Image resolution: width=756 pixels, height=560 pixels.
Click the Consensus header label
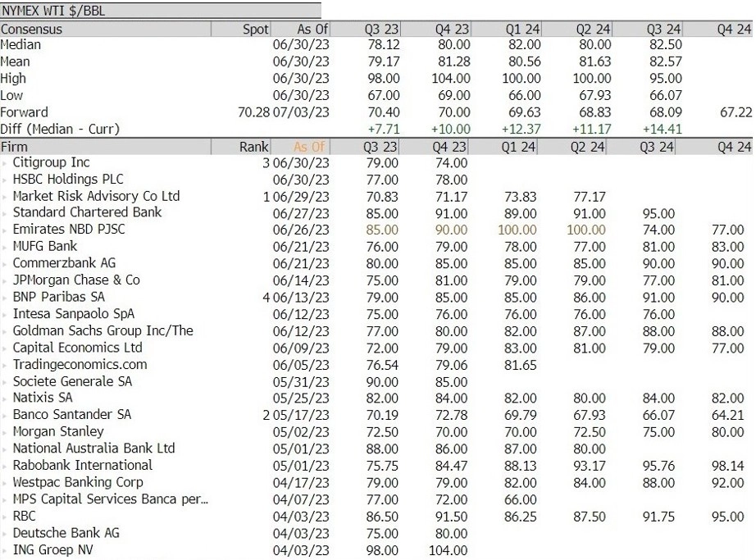click(31, 30)
